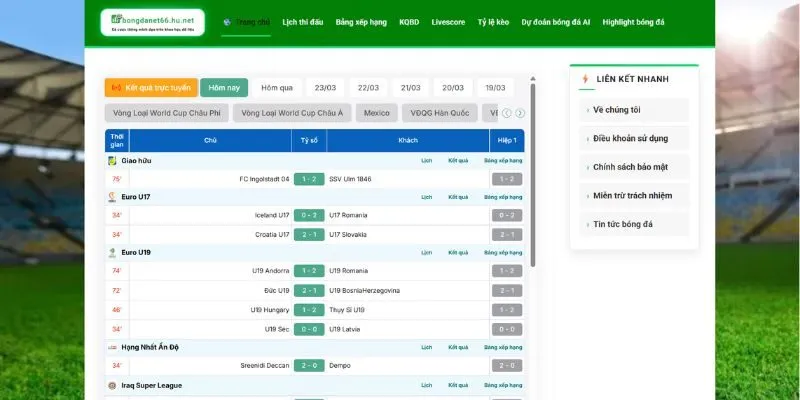This screenshot has width=800, height=400.
Task: Click the 0 - 2 score for Iceland U17
Action: (x=309, y=215)
